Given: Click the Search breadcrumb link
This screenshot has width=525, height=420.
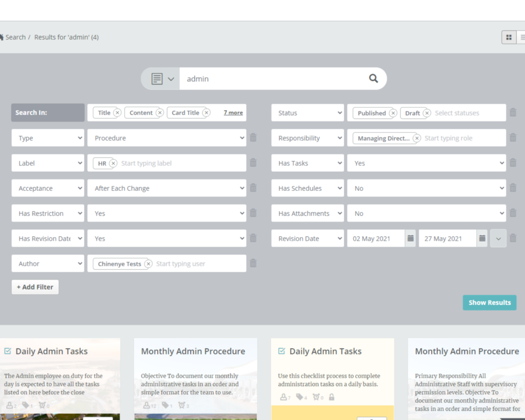Looking at the screenshot, I should [x=15, y=37].
